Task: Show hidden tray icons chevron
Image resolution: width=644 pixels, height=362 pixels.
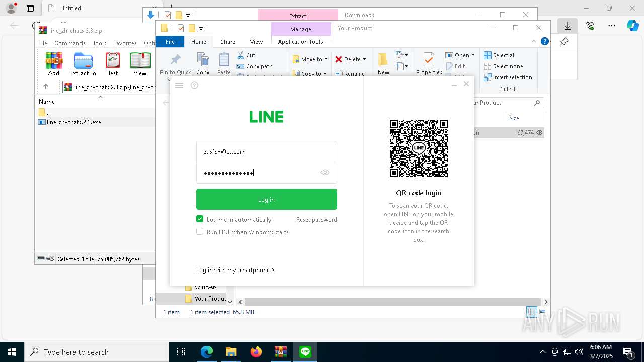Action: [542, 352]
